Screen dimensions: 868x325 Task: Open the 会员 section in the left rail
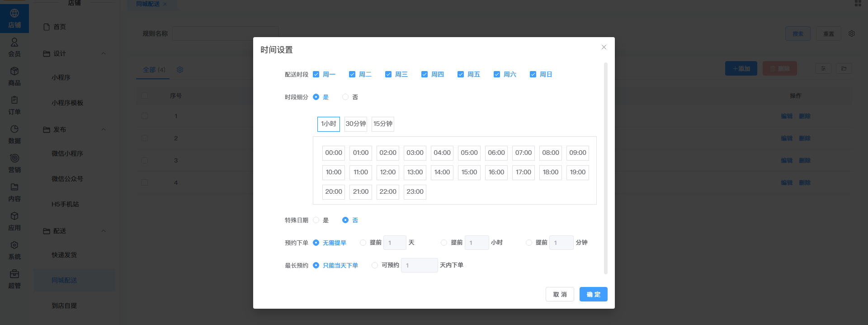14,48
